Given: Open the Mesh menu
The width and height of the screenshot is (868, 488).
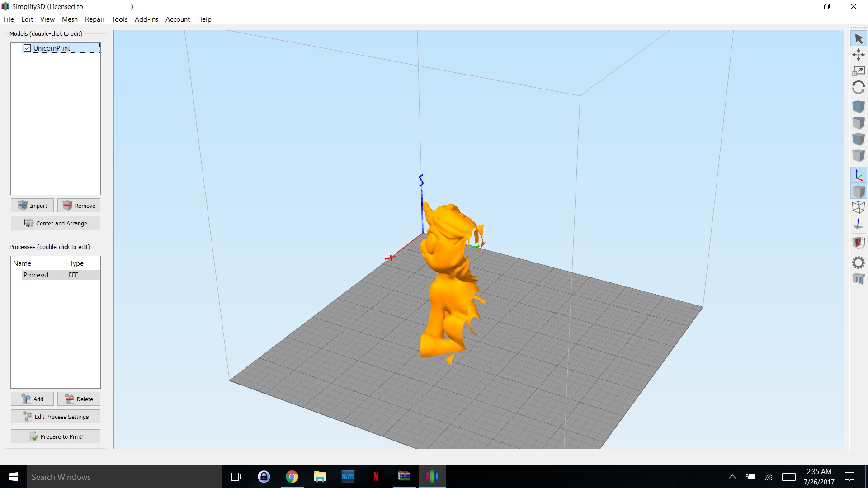Looking at the screenshot, I should point(70,19).
